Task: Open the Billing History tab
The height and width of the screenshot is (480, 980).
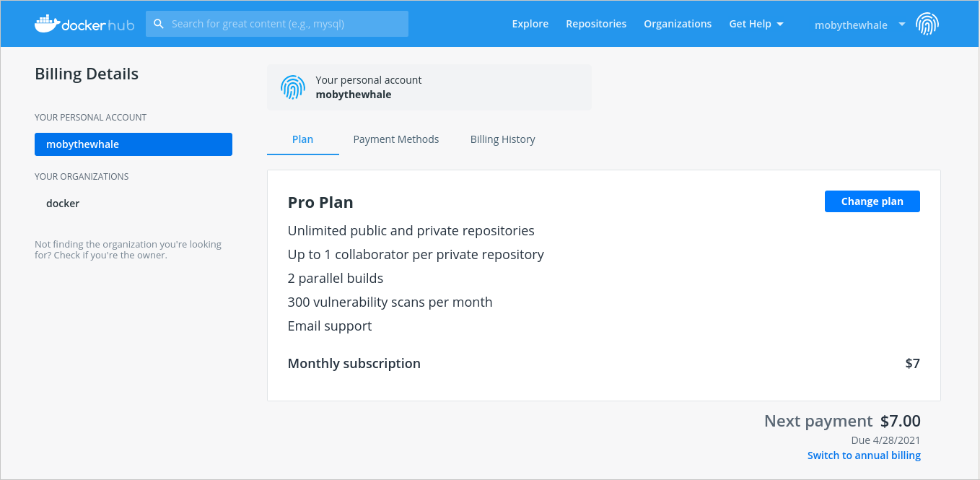Action: [x=503, y=139]
